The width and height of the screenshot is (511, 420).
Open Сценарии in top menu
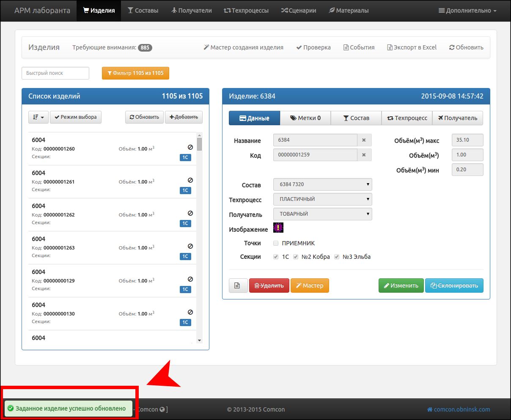[299, 11]
